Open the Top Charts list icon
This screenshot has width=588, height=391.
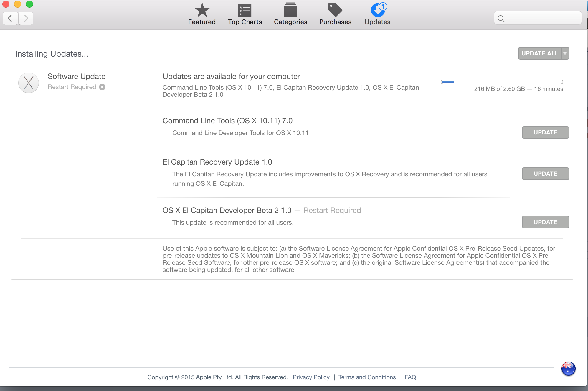[245, 11]
